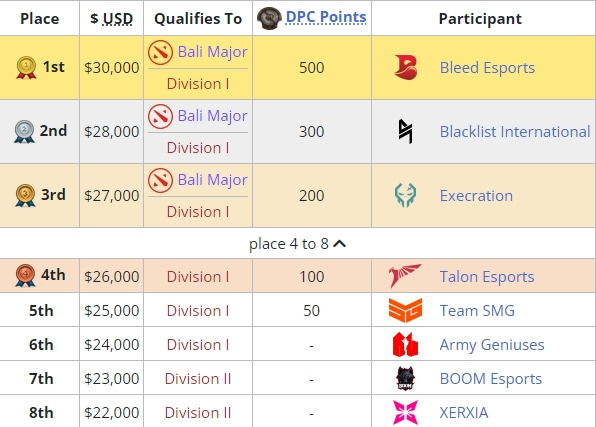Click the Execration team logo

pos(405,195)
